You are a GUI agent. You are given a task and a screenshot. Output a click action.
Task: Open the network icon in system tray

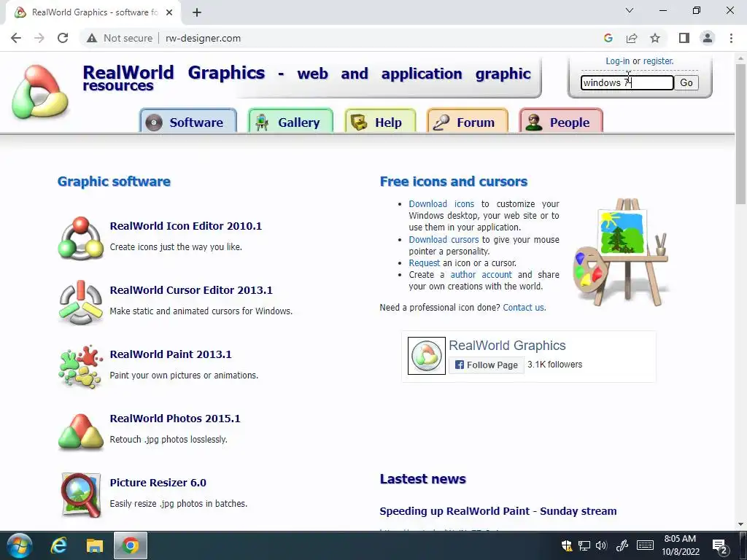[x=584, y=545]
